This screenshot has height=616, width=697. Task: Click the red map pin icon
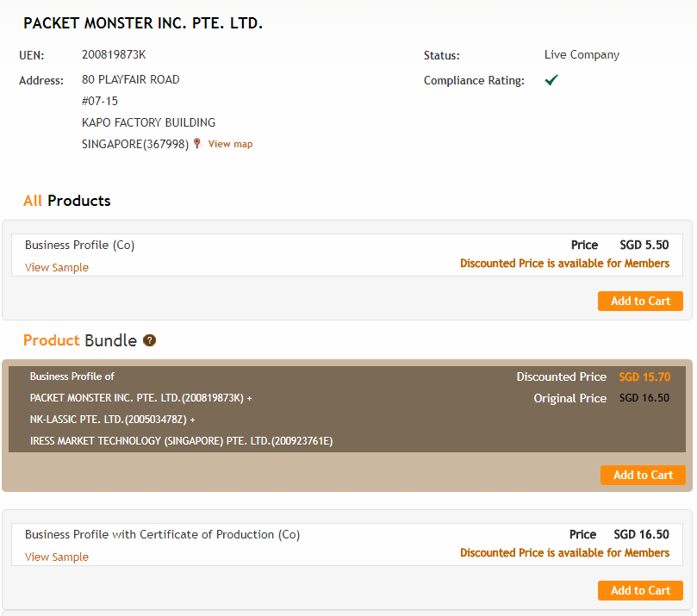pos(197,144)
